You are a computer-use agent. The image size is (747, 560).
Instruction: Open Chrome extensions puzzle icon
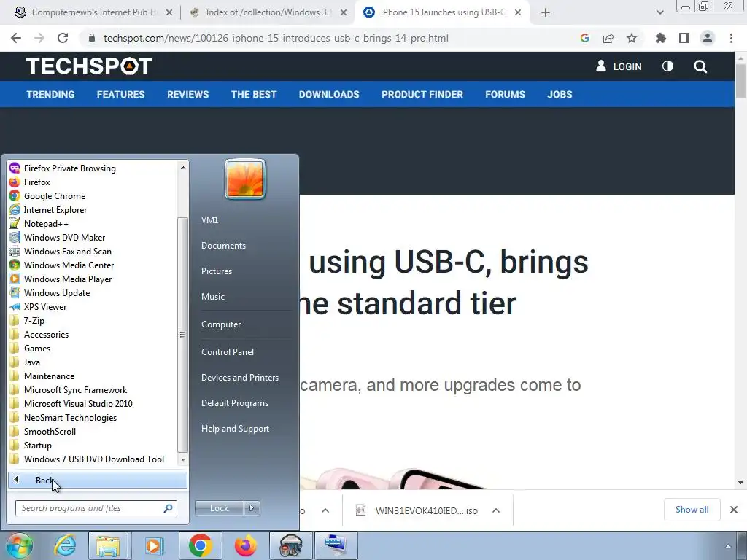coord(660,38)
